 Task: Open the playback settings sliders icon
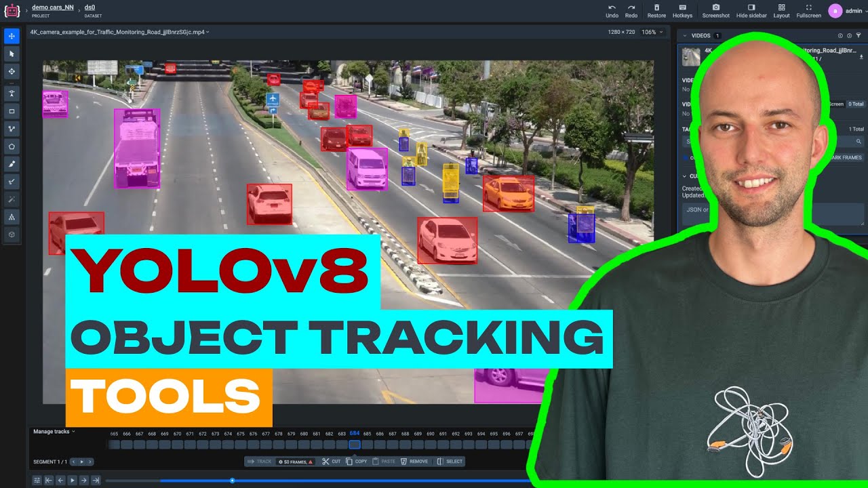point(37,480)
